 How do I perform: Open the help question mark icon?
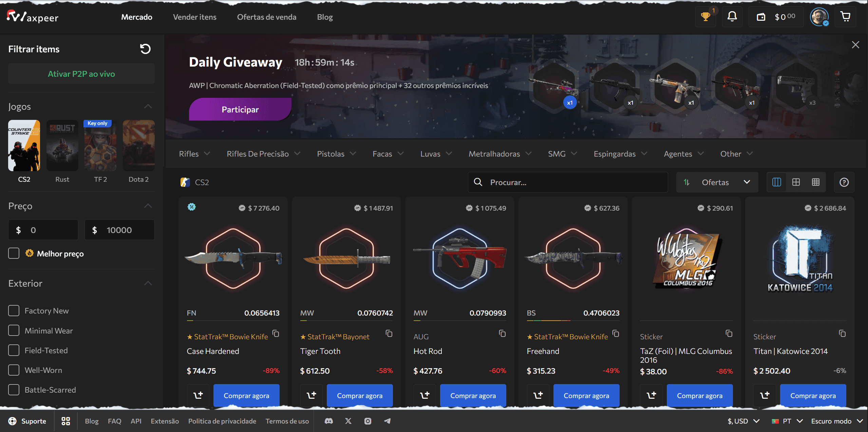tap(844, 182)
